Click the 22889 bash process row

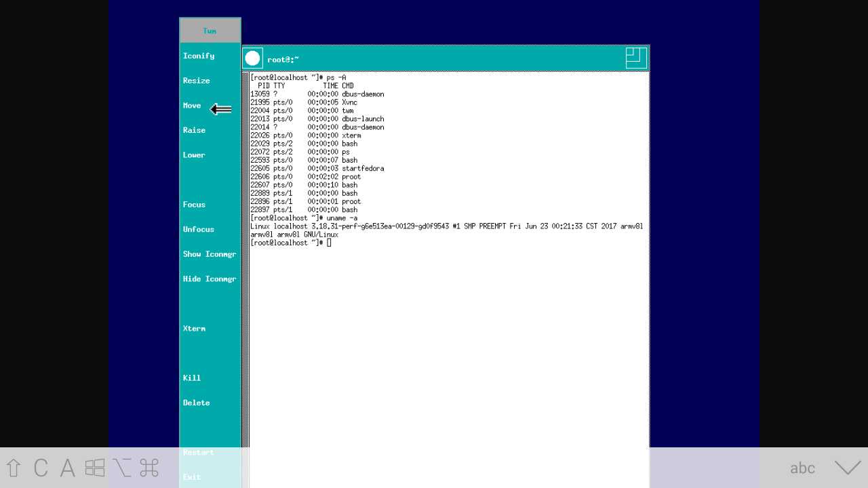[304, 193]
